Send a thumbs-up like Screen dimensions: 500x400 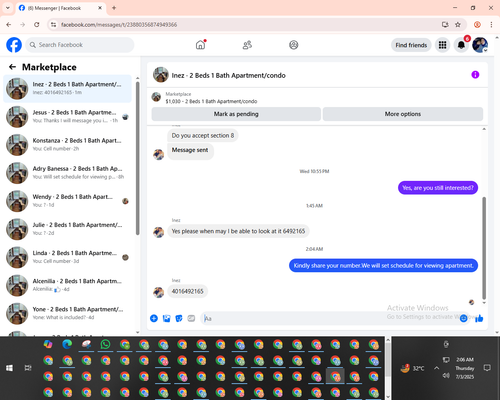click(x=479, y=318)
